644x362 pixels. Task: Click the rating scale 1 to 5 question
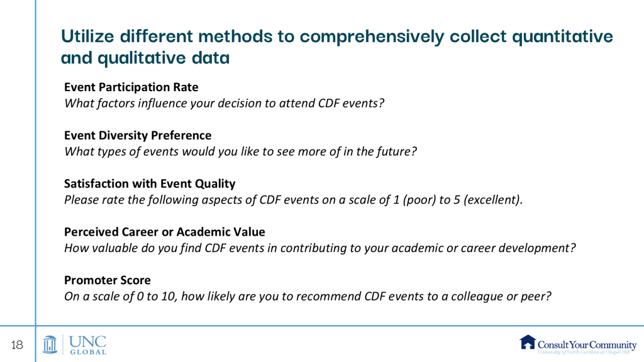point(294,200)
